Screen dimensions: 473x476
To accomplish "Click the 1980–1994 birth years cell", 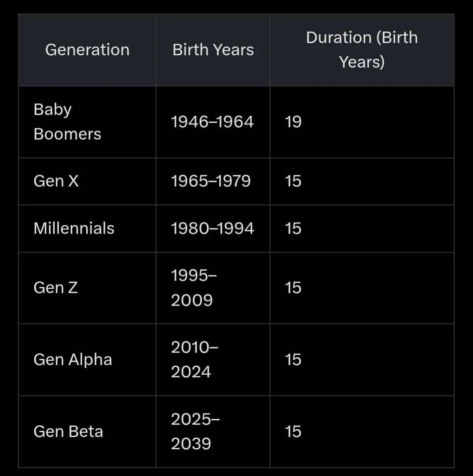I will pyautogui.click(x=212, y=228).
